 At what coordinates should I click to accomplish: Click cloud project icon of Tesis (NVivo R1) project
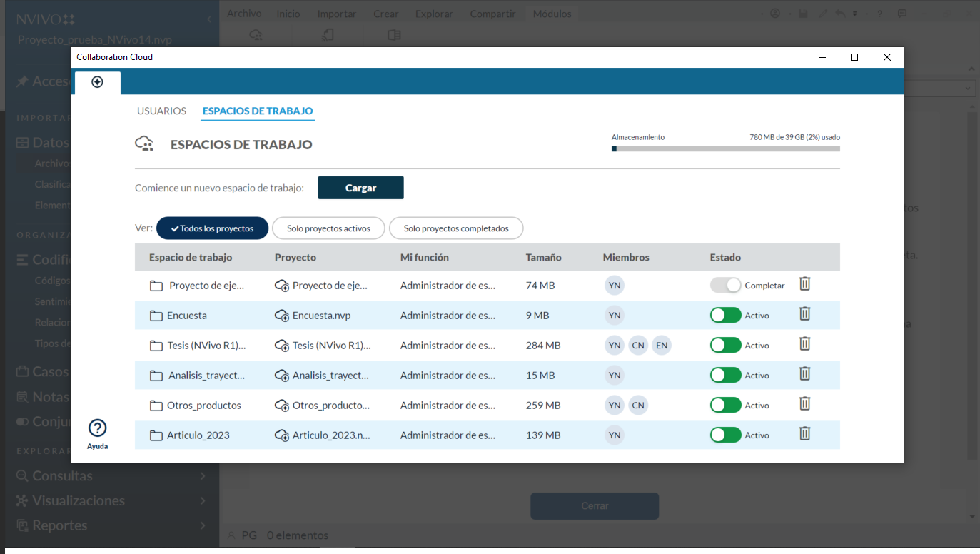click(x=282, y=346)
